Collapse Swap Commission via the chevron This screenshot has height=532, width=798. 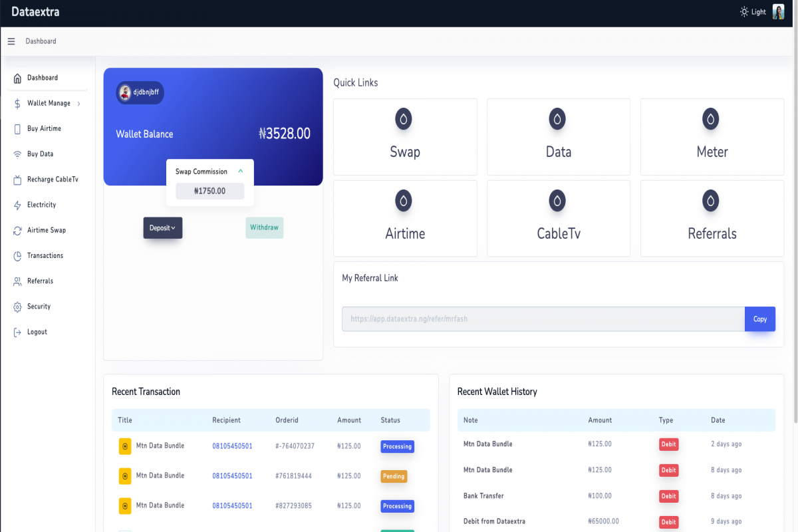[x=240, y=171]
